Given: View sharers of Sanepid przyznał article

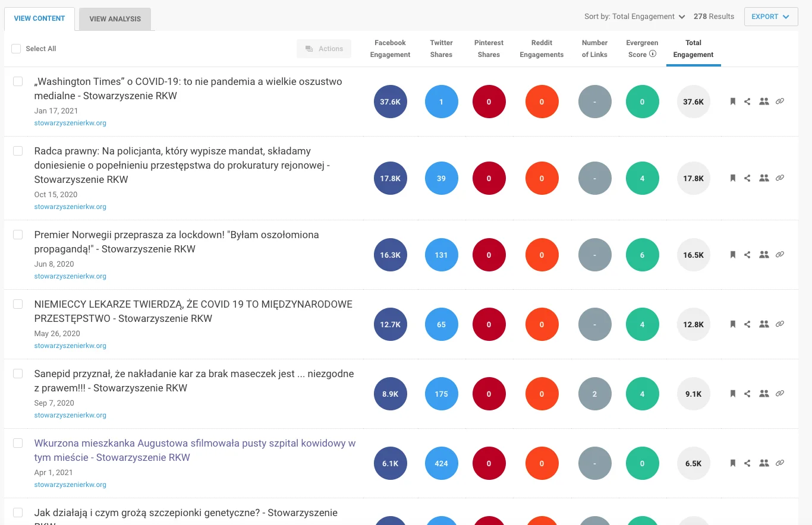Looking at the screenshot, I should [764, 394].
